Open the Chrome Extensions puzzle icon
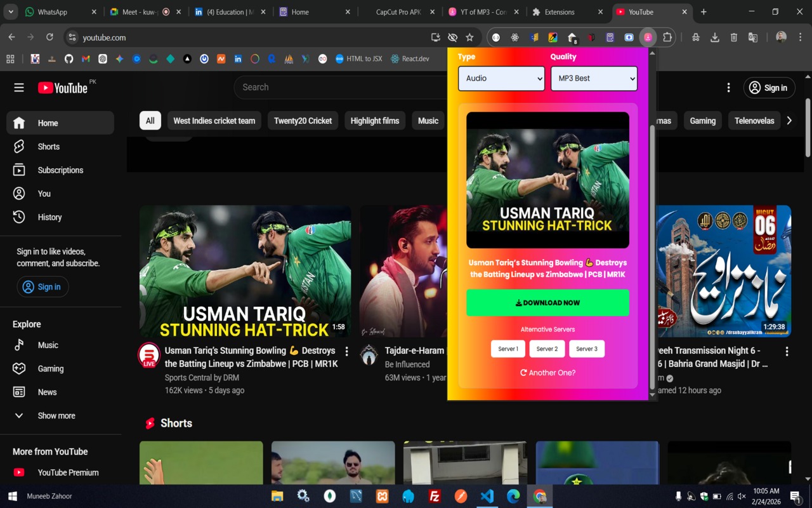The width and height of the screenshot is (812, 508). pos(667,37)
